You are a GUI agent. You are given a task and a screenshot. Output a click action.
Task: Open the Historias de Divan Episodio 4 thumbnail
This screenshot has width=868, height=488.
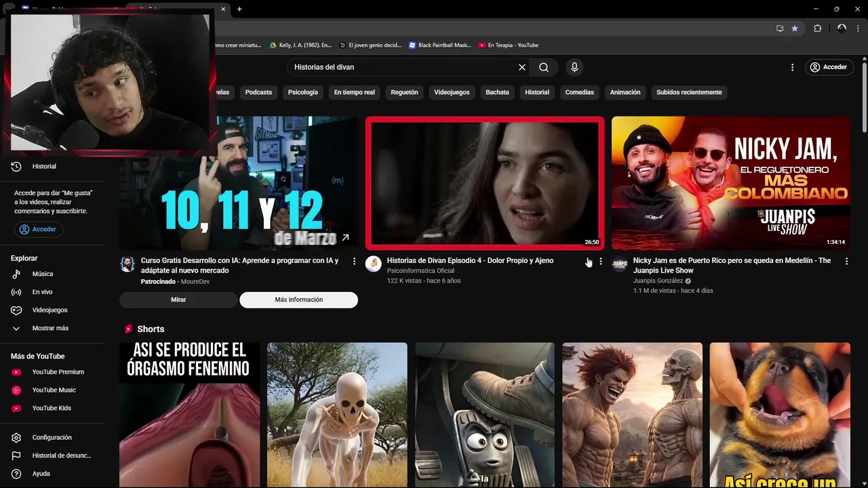tap(485, 183)
